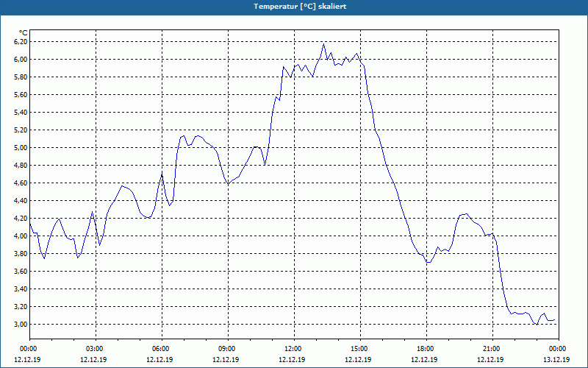Click the 'Temperatur [°C] skaliert' chart title

[x=300, y=7]
